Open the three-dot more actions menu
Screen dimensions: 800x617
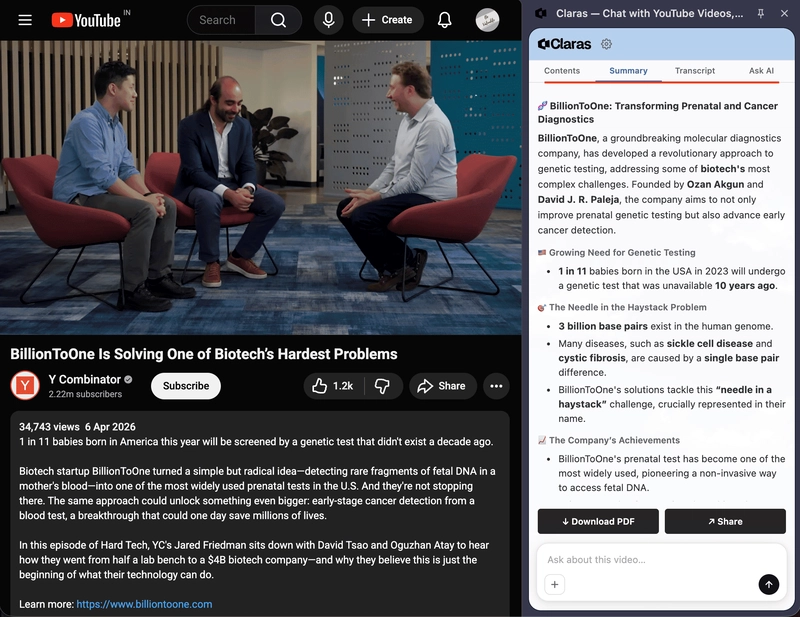click(496, 386)
